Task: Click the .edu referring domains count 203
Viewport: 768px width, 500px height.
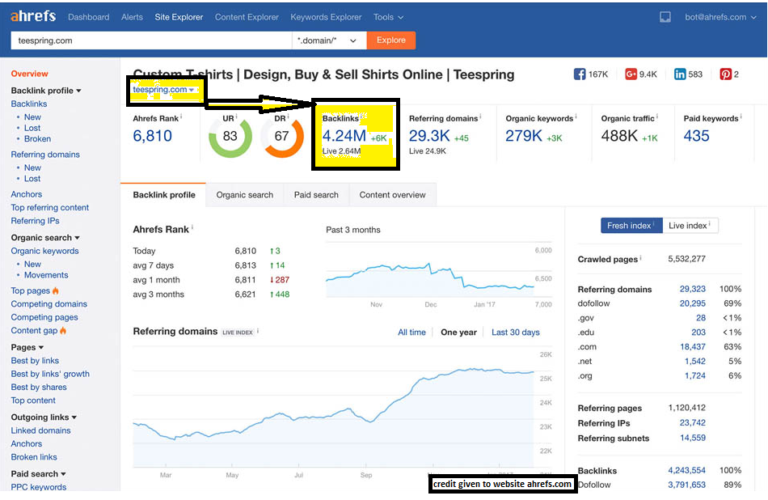Action: [698, 333]
